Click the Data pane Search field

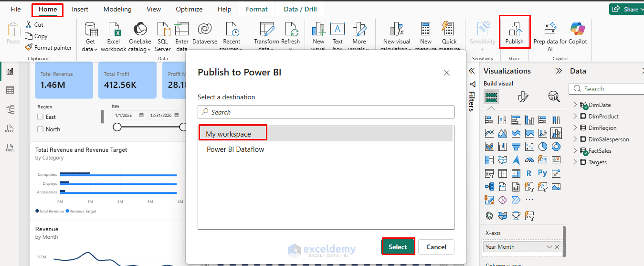coord(606,89)
